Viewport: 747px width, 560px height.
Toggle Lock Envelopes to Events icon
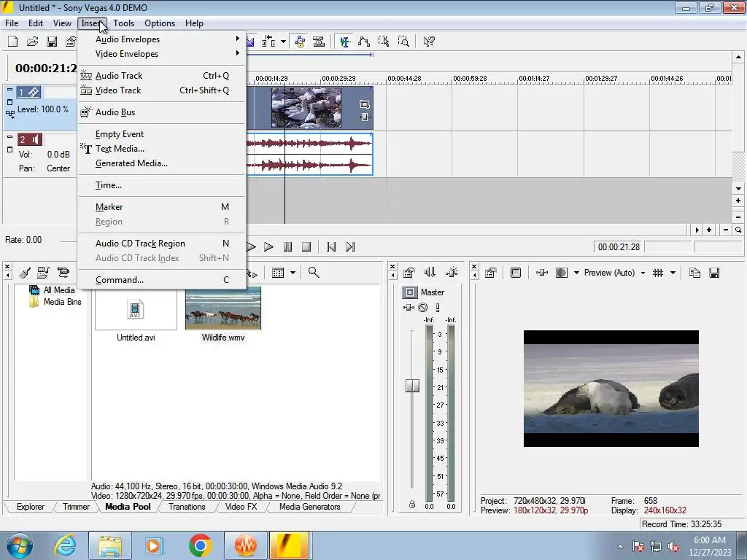coord(300,42)
